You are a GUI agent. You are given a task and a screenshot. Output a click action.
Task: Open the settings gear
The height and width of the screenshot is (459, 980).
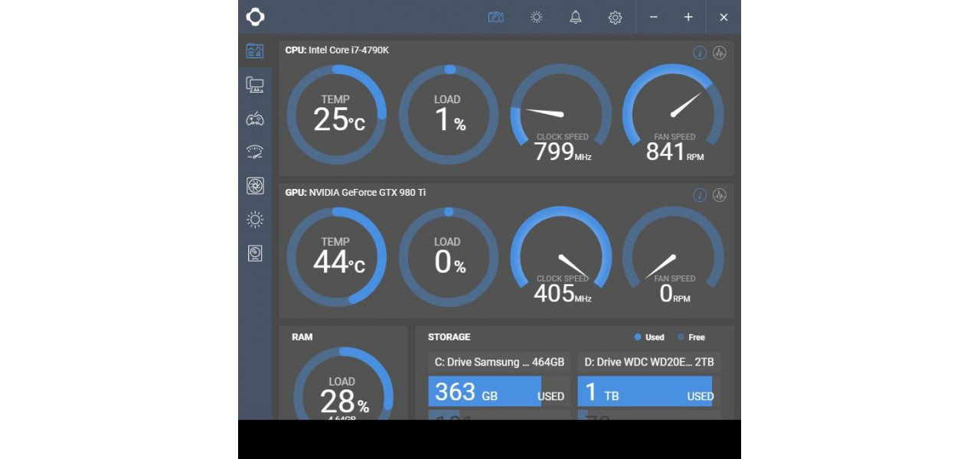coord(615,17)
